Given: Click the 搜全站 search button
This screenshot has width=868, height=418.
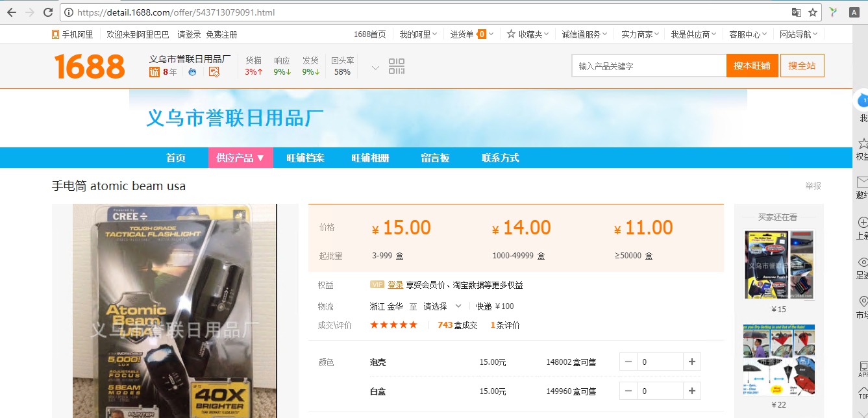Looking at the screenshot, I should coord(802,66).
